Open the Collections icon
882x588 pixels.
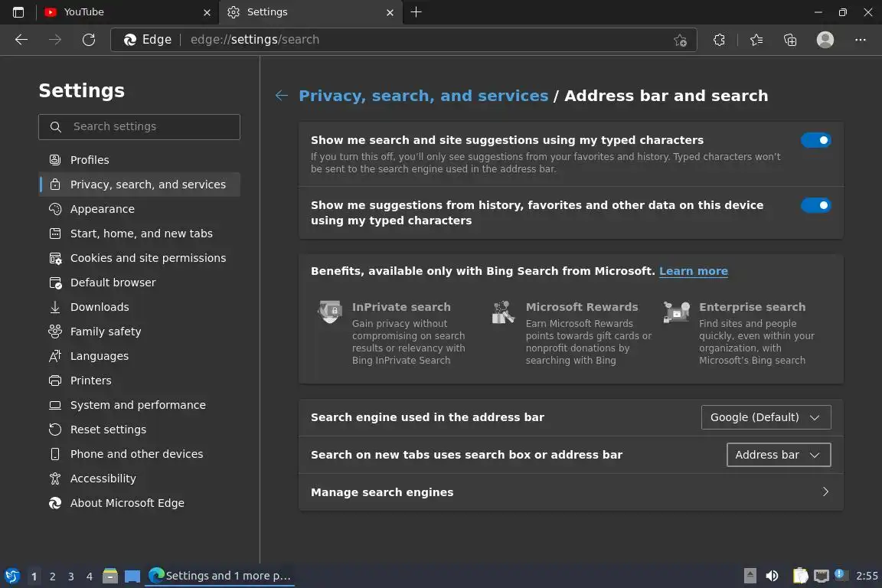[x=790, y=40]
